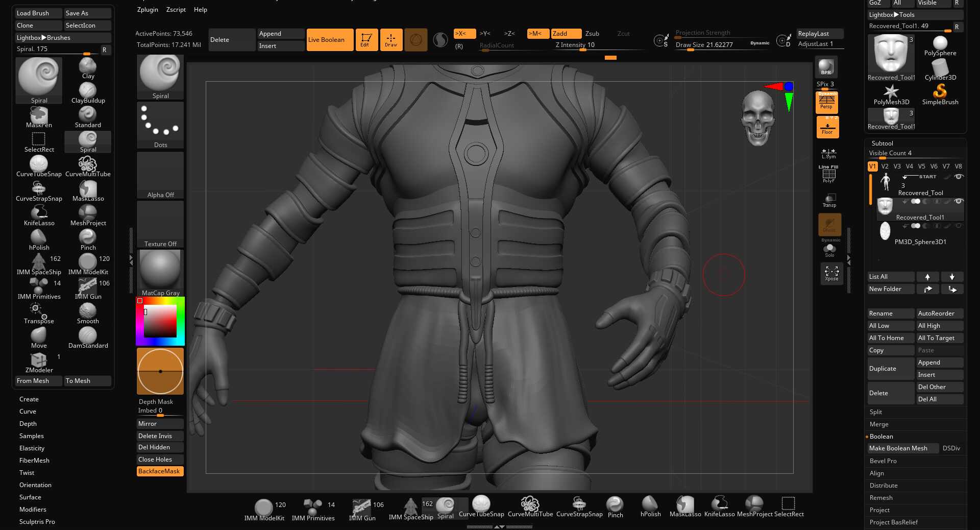This screenshot has height=530, width=980.
Task: Pick a color in the color picker square
Action: click(x=160, y=321)
